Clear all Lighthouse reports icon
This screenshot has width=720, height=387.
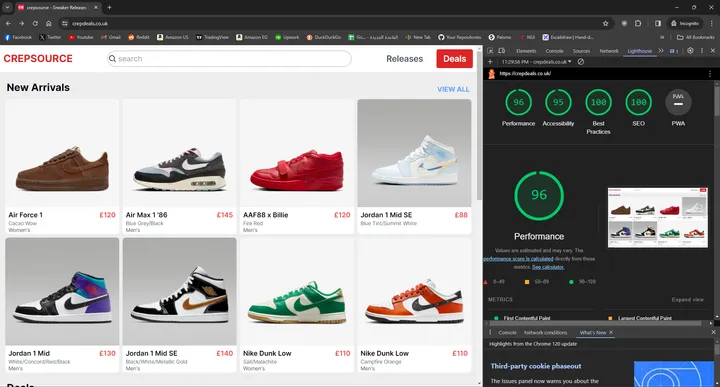click(x=581, y=62)
